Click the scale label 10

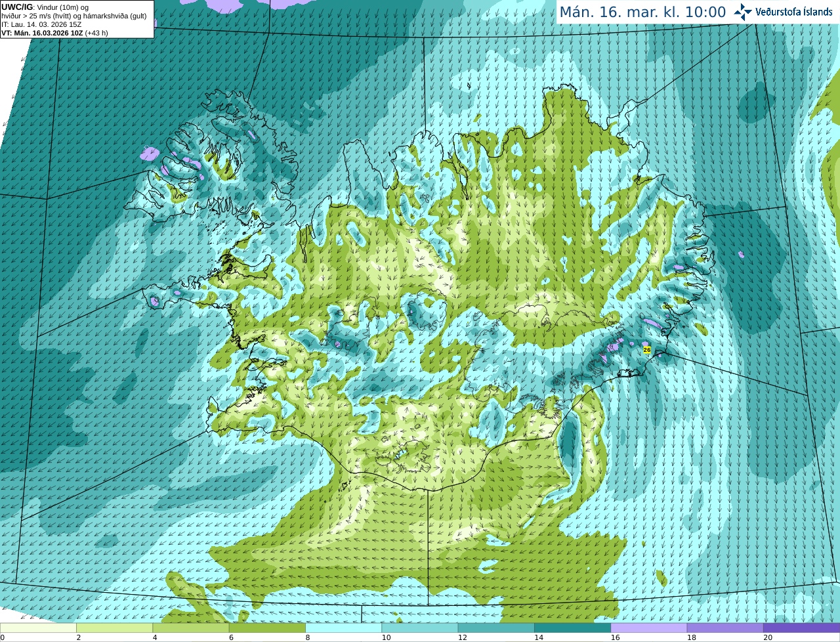[x=386, y=637]
